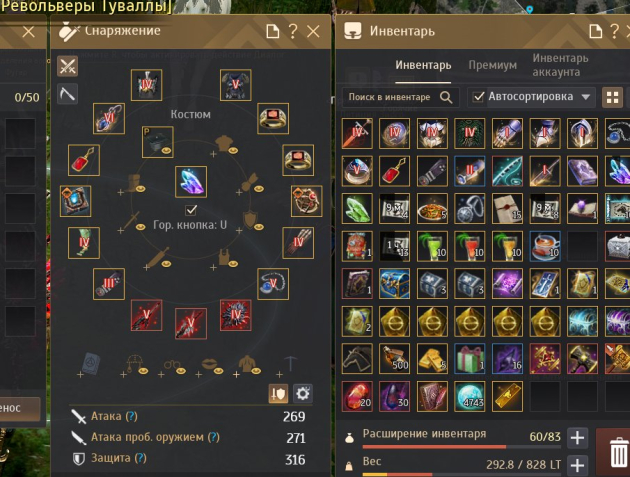
Task: Select the pickaxe life-skill gear icon
Action: click(67, 94)
